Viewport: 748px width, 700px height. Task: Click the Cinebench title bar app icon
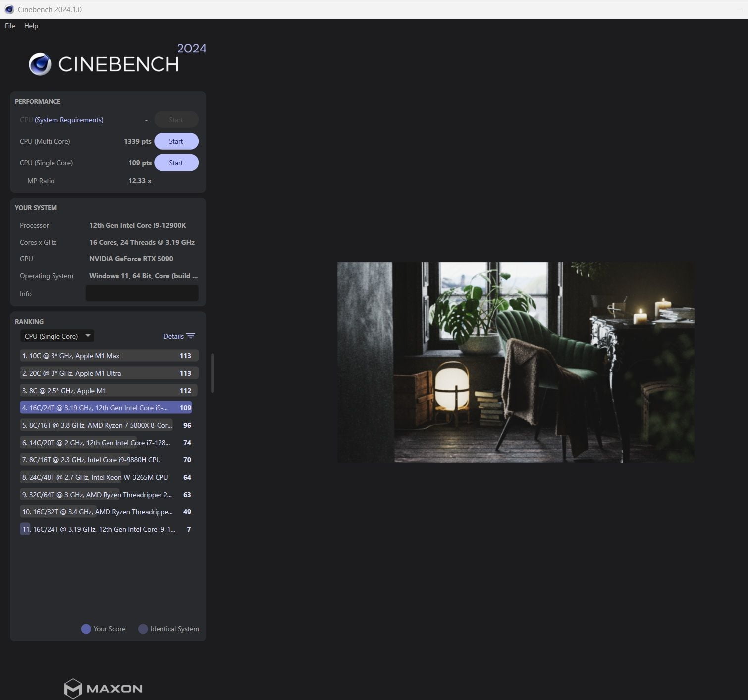[9, 9]
